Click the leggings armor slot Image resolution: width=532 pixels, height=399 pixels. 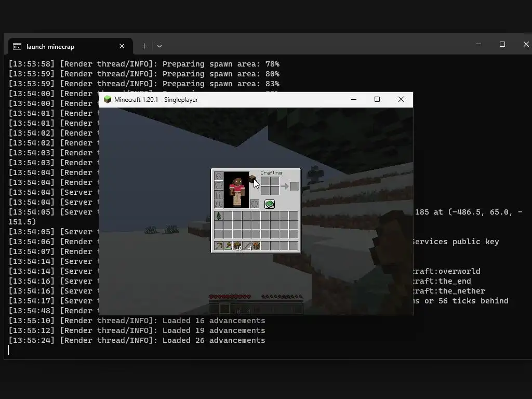pyautogui.click(x=219, y=195)
